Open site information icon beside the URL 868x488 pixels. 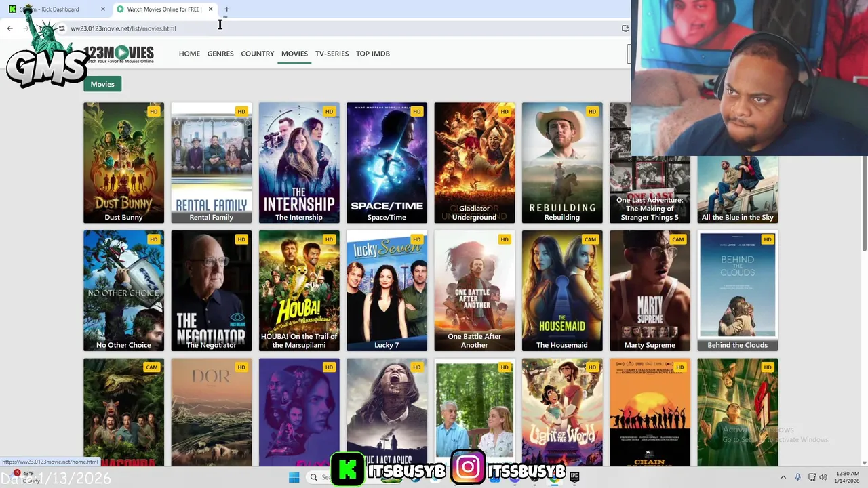62,28
